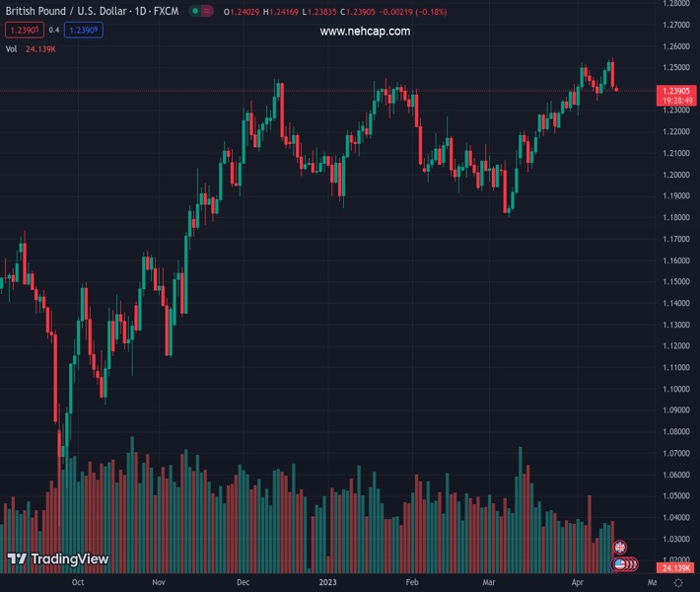Click the British flag event icon

620,547
